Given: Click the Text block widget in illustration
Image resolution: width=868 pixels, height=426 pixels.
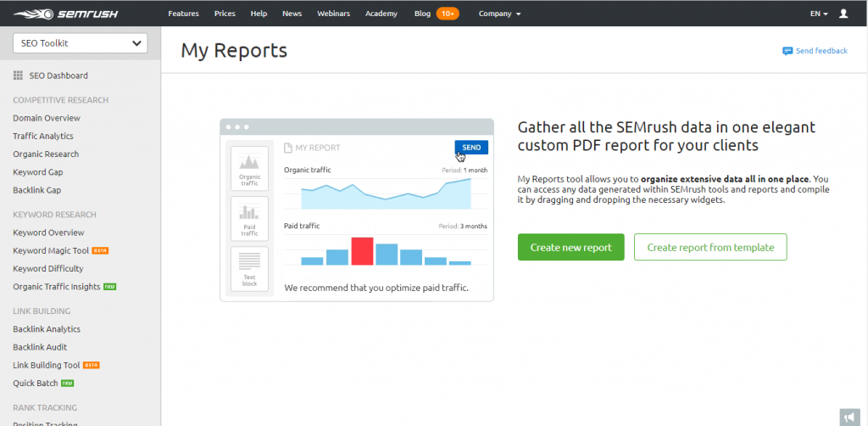Looking at the screenshot, I should tap(249, 269).
